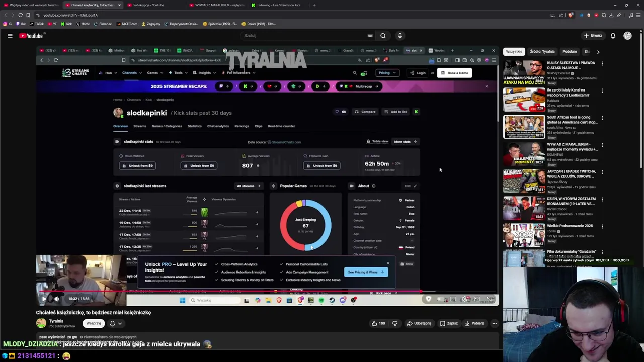Show more filter chips with the right arrow

598,52
